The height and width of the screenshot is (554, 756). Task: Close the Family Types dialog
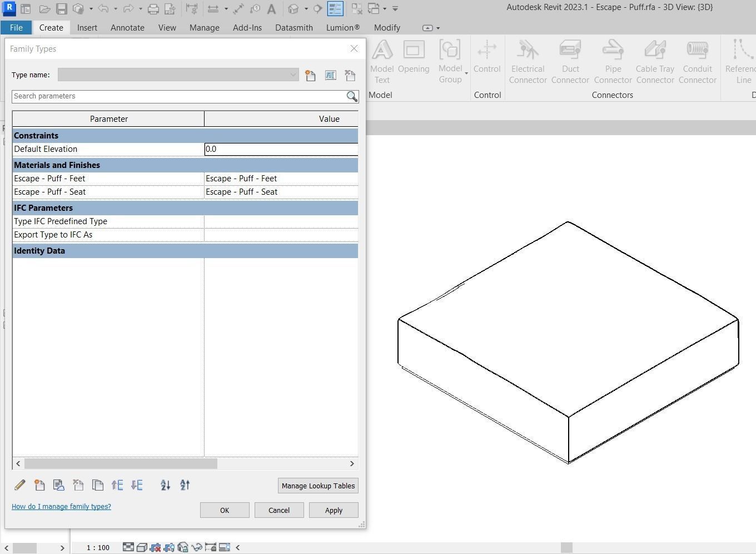click(x=354, y=48)
